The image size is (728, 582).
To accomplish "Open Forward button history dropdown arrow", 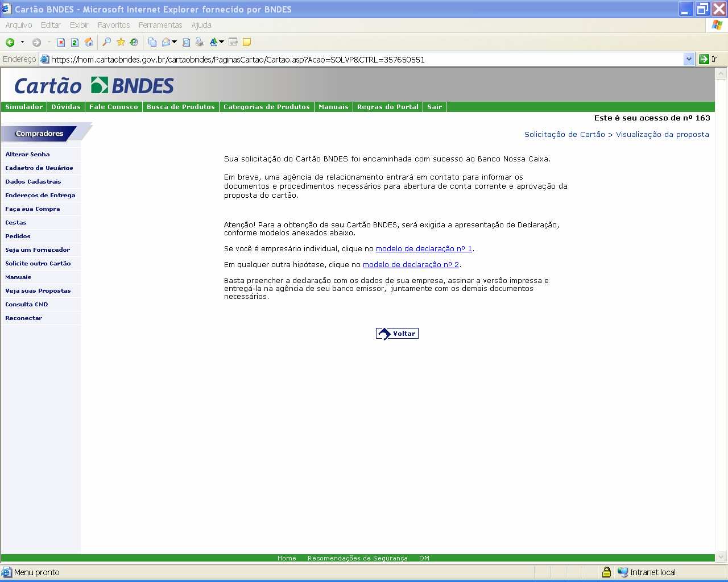I will (49, 42).
